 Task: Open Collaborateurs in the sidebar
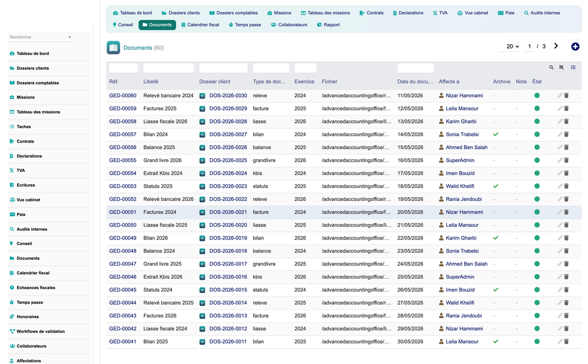[x=31, y=346]
